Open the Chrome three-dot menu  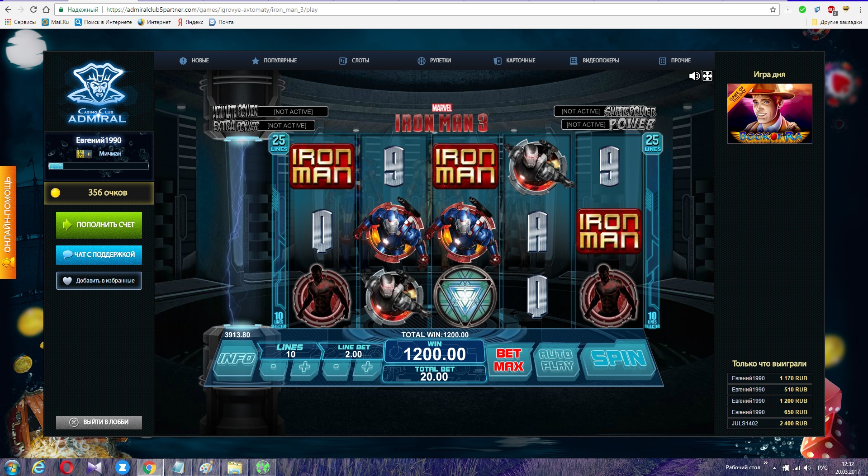860,9
